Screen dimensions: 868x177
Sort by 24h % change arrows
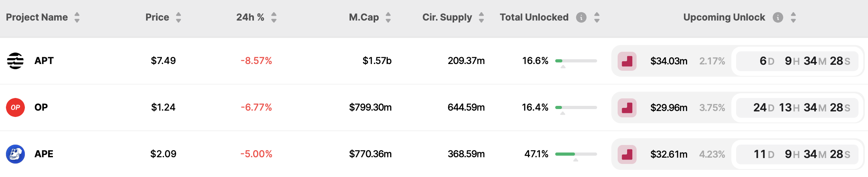[274, 17]
